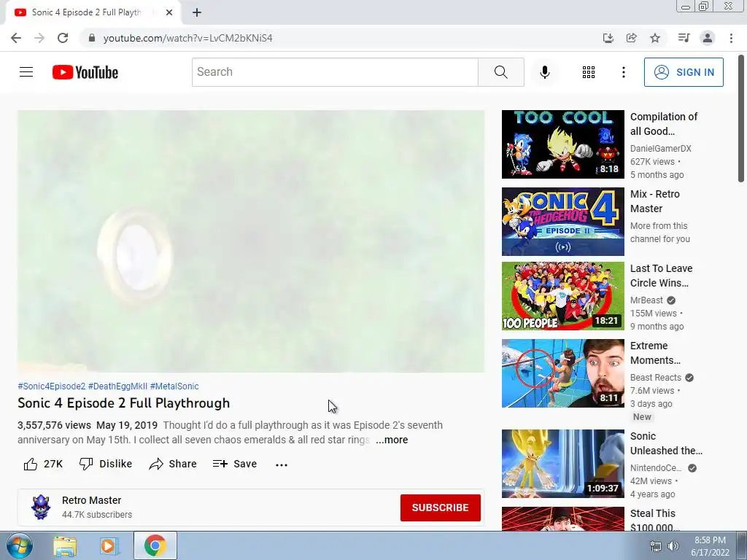View site info via padlock icon
The width and height of the screenshot is (747, 560).
92,38
